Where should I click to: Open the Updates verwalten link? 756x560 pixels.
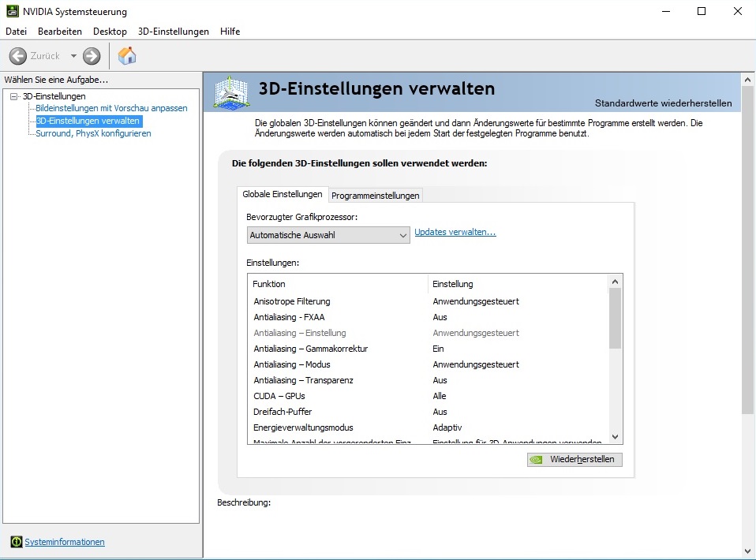coord(455,232)
